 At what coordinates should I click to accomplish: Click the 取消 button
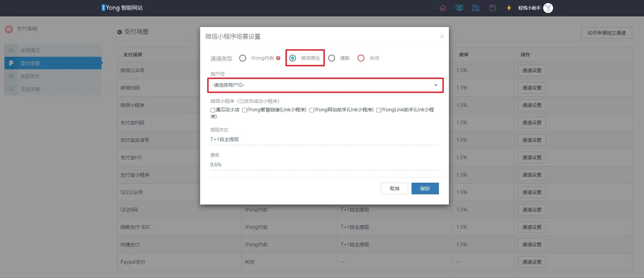pos(394,189)
